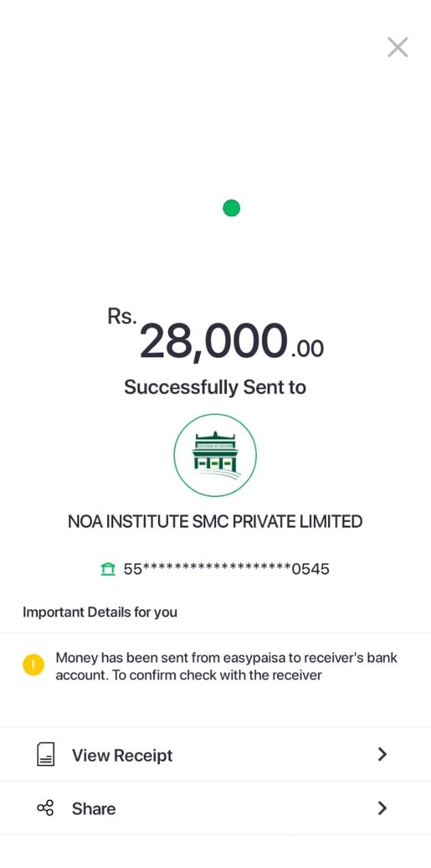Image resolution: width=431 pixels, height=868 pixels.
Task: Tap the Successfully Sent to heading
Action: (215, 387)
